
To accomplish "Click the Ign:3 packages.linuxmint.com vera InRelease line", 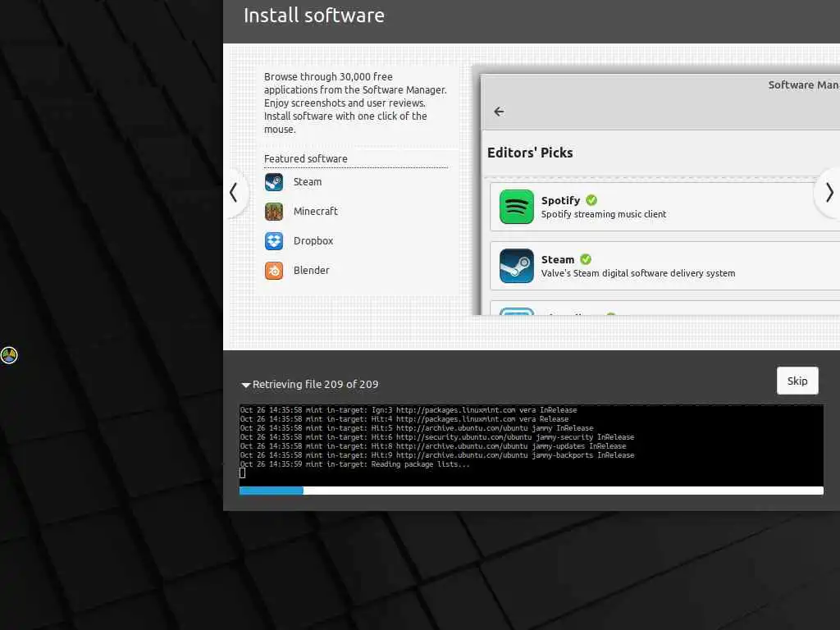I will pyautogui.click(x=409, y=410).
